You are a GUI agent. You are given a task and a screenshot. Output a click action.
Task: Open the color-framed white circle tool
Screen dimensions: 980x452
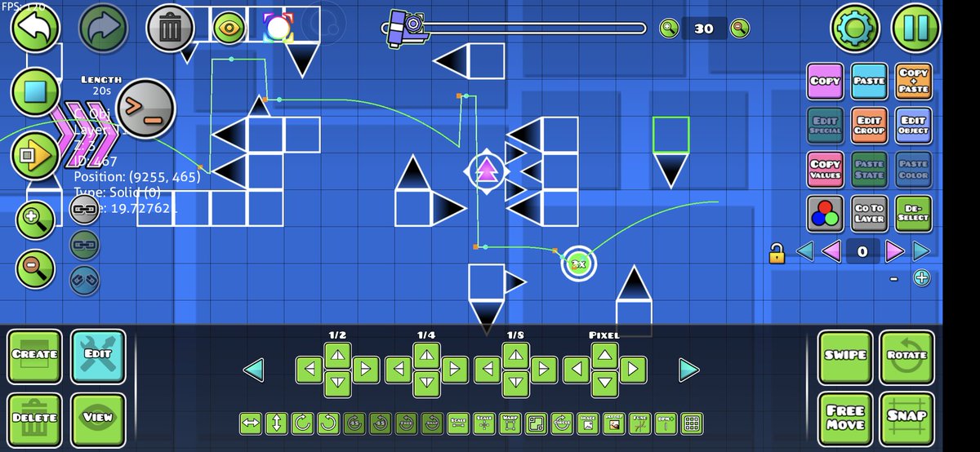coord(278,28)
